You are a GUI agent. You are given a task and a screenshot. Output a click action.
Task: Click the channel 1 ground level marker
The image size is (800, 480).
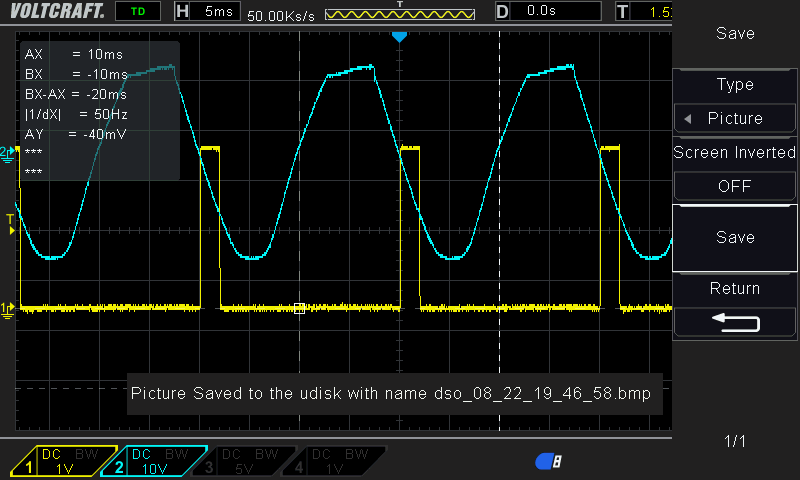(x=8, y=308)
